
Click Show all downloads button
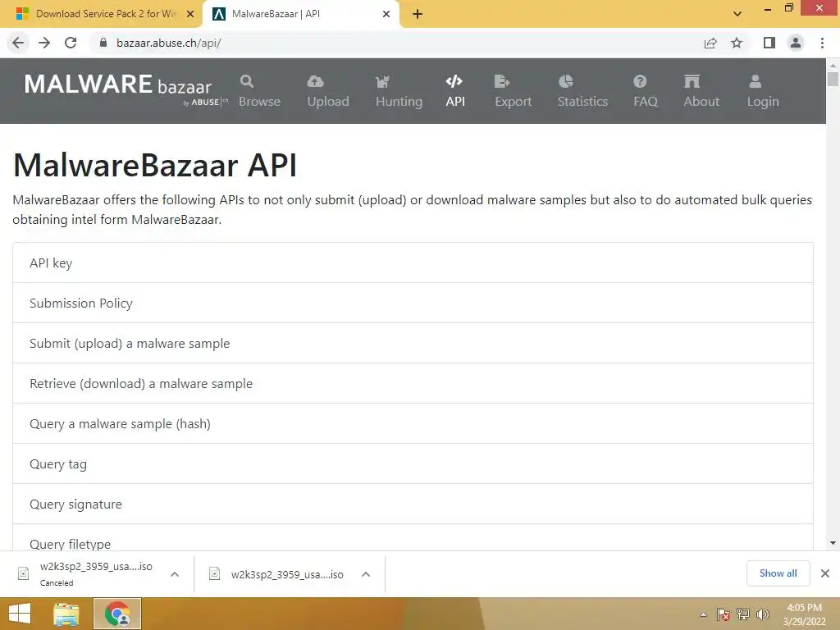pos(778,573)
